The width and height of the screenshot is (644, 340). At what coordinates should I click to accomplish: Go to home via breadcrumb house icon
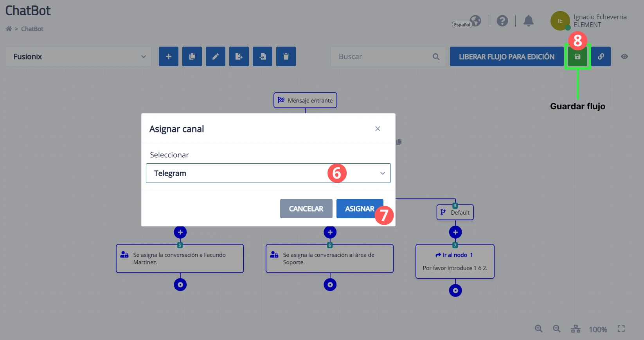click(x=9, y=29)
